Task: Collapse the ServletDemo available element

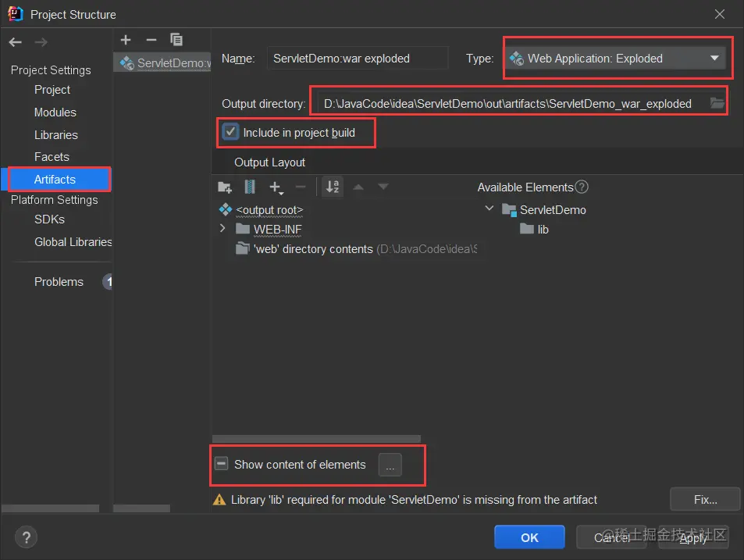Action: [x=489, y=209]
